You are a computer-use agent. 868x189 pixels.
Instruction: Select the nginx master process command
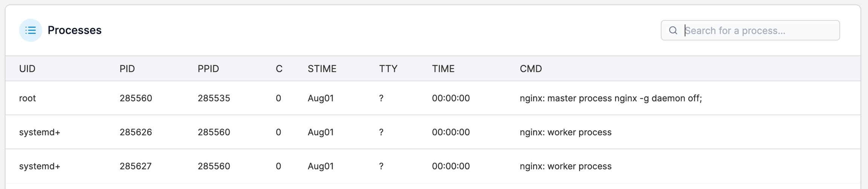click(x=610, y=98)
